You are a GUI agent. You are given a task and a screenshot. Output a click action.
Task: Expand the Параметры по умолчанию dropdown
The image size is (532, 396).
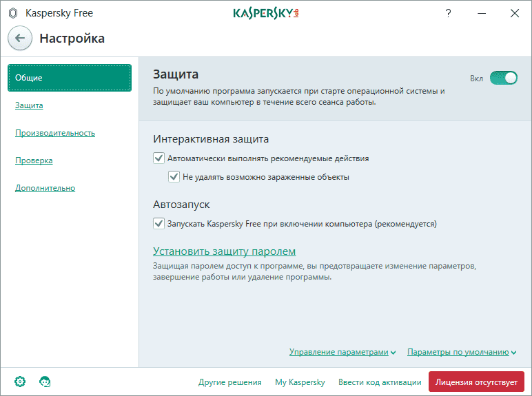pos(462,352)
